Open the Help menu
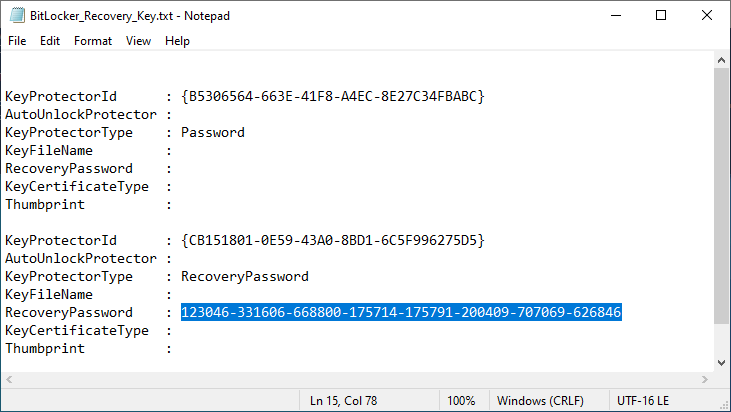The image size is (731, 412). [x=177, y=41]
